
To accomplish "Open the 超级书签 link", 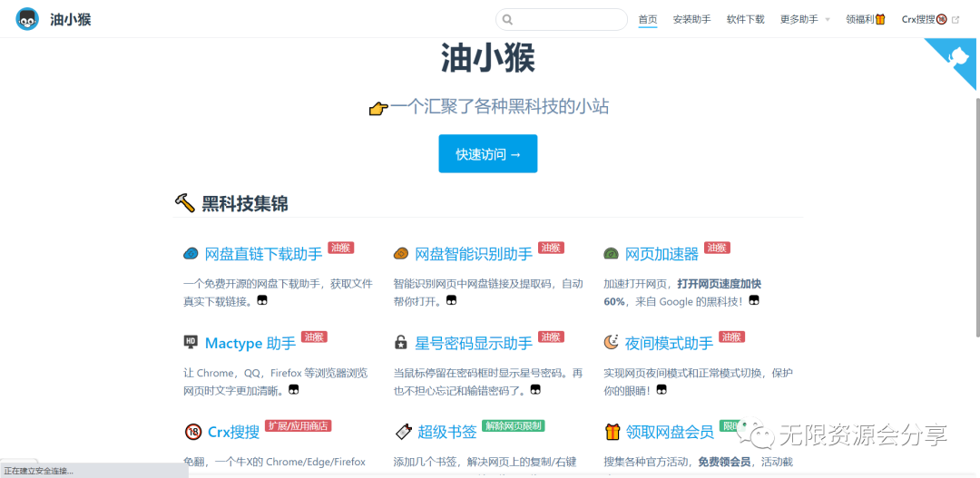I will point(447,432).
